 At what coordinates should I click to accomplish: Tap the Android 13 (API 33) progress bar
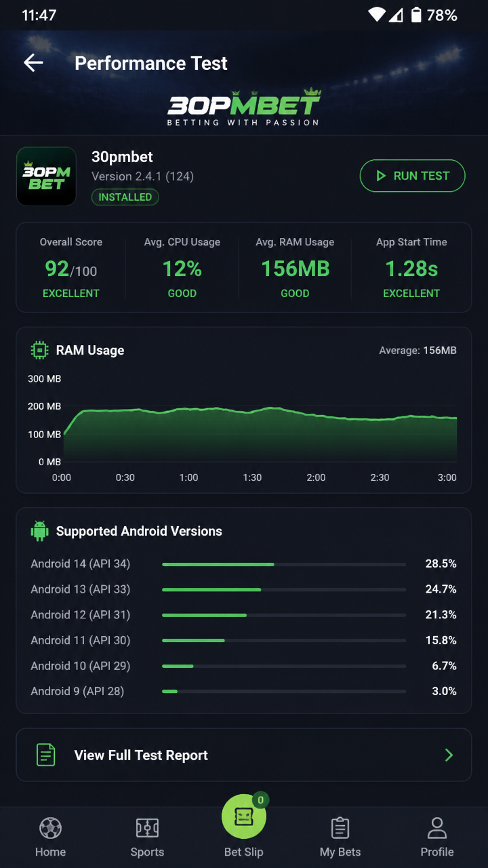[284, 589]
